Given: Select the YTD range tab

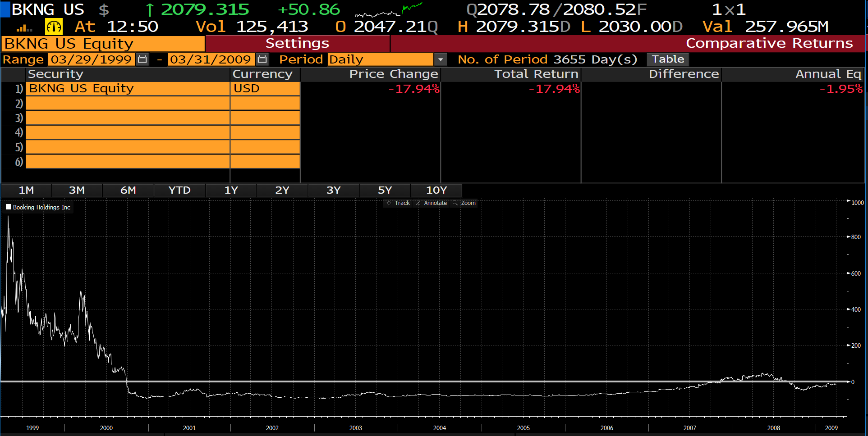Looking at the screenshot, I should tap(179, 190).
